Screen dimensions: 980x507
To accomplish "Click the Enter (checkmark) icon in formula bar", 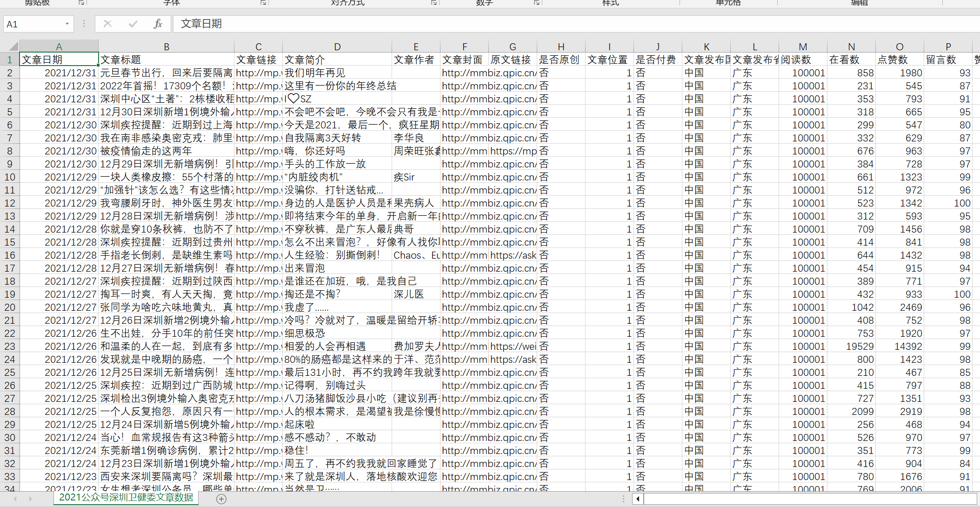I will click(x=133, y=24).
